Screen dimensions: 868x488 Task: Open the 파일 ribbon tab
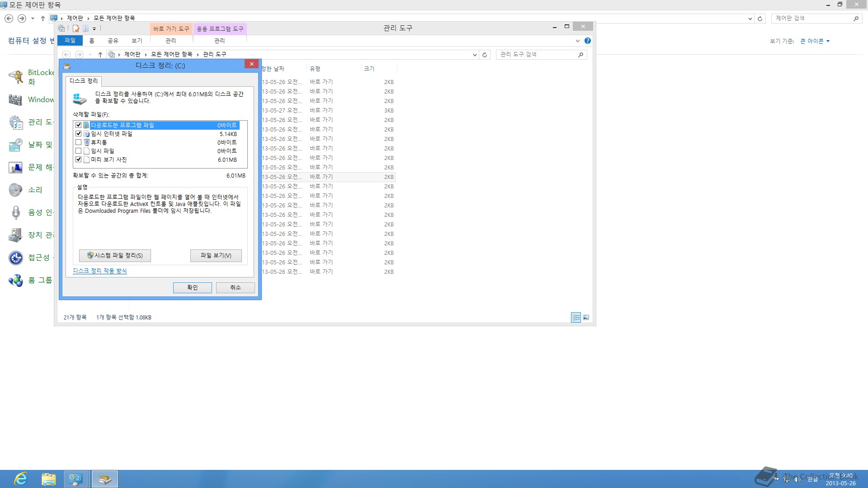(x=70, y=41)
